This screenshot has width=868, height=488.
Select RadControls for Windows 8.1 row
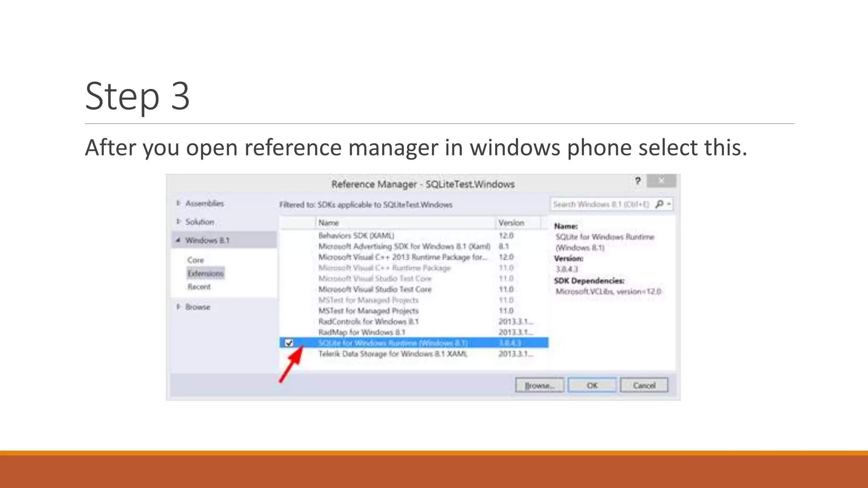point(414,322)
